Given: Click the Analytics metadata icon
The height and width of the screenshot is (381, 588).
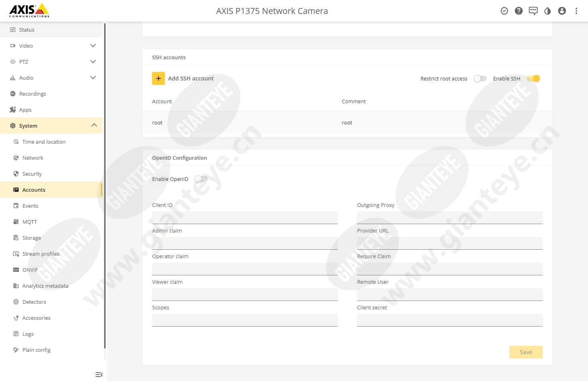Looking at the screenshot, I should [x=16, y=286].
